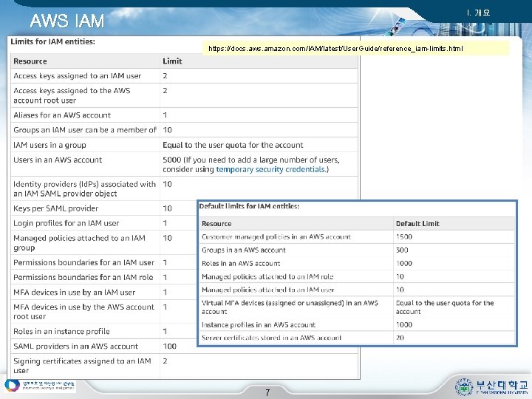Click the 'Limits for IAM entities:' heading

click(52, 41)
